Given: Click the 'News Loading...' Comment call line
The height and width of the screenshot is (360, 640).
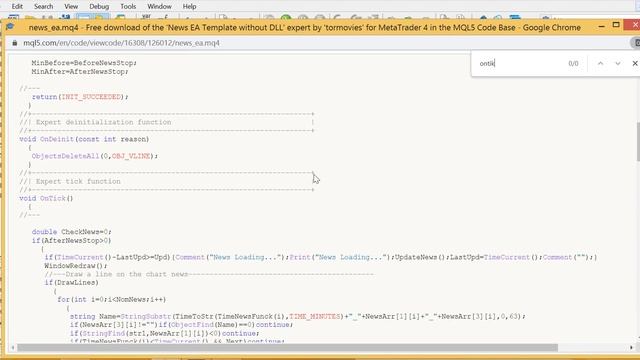Looking at the screenshot, I should [321, 257].
